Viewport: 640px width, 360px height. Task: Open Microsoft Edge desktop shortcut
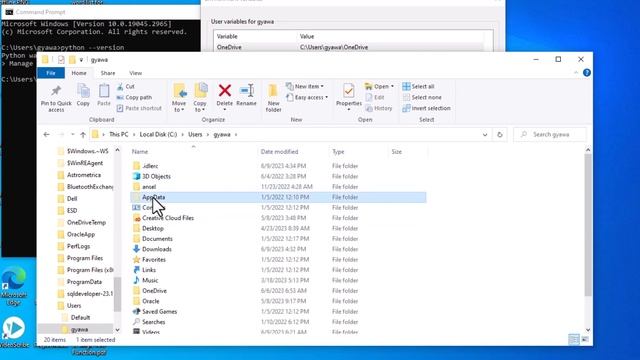(13, 286)
